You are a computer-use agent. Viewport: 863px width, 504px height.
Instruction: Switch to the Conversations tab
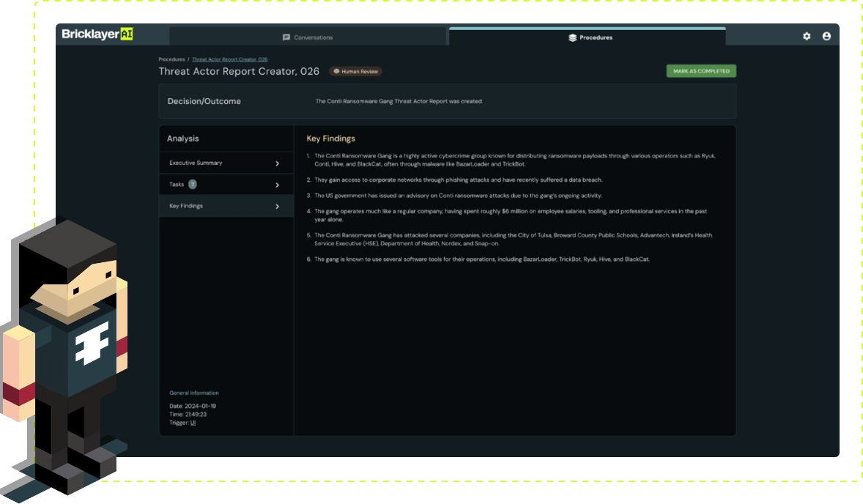pos(308,36)
